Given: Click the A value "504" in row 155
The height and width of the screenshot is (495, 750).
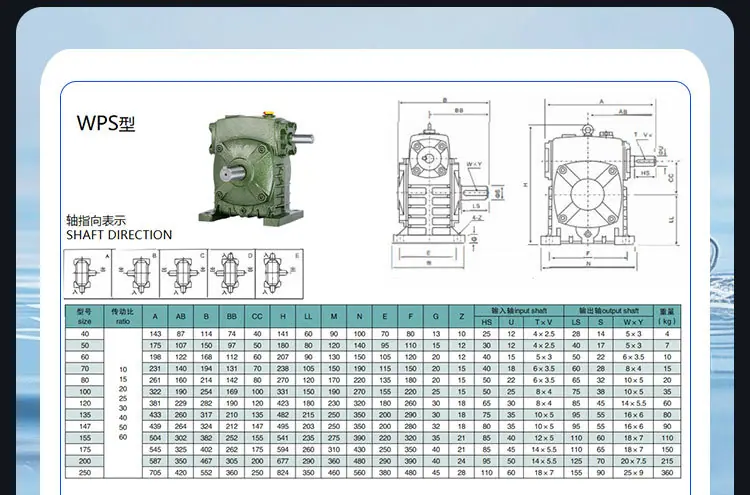Looking at the screenshot, I should (x=155, y=438).
